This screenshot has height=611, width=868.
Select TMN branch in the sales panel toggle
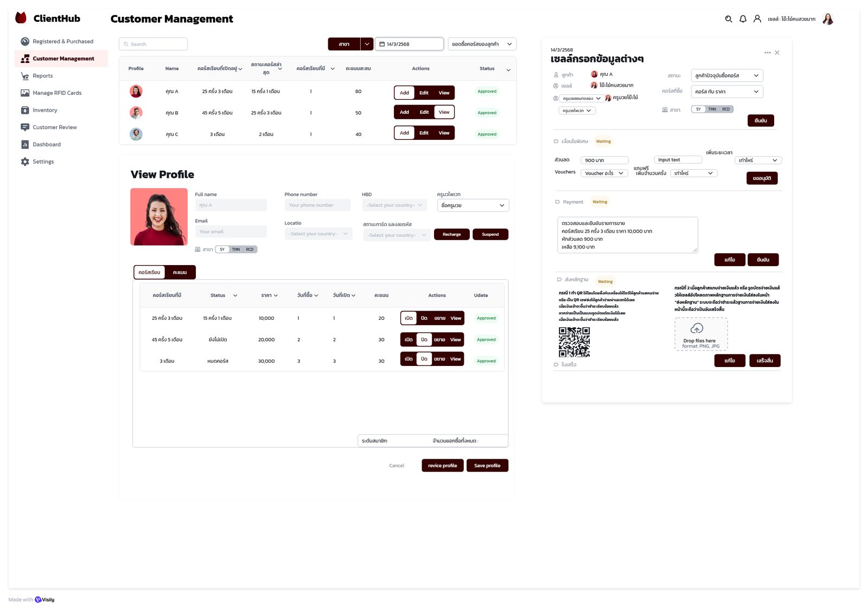pos(712,109)
